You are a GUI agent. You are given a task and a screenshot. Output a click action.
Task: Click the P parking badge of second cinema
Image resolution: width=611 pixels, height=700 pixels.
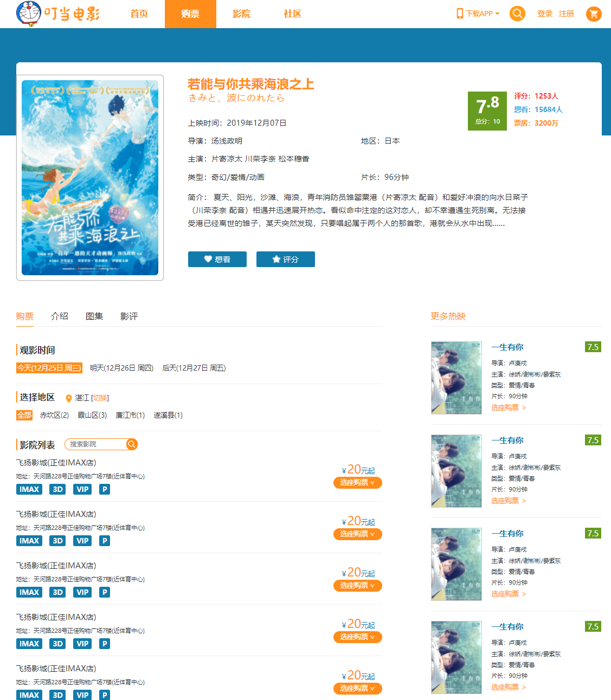point(105,541)
